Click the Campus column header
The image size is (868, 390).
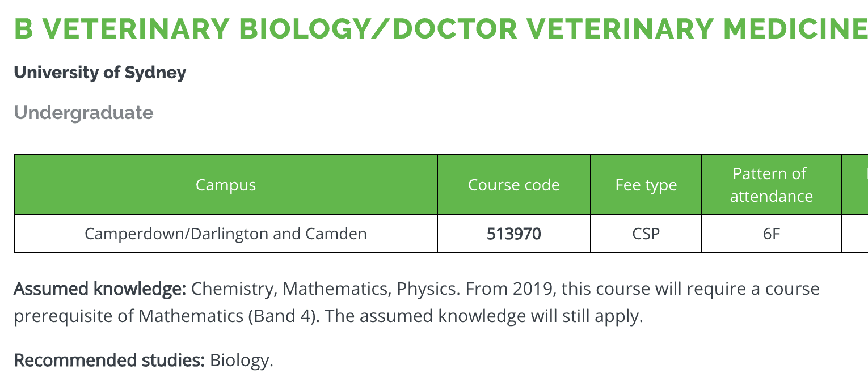[x=226, y=185]
